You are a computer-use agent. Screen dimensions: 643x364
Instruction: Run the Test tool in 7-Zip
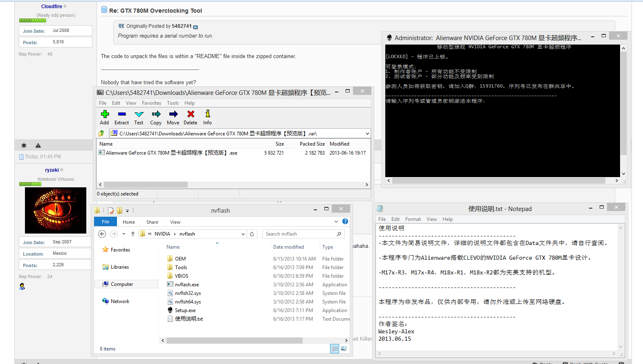[x=139, y=114]
